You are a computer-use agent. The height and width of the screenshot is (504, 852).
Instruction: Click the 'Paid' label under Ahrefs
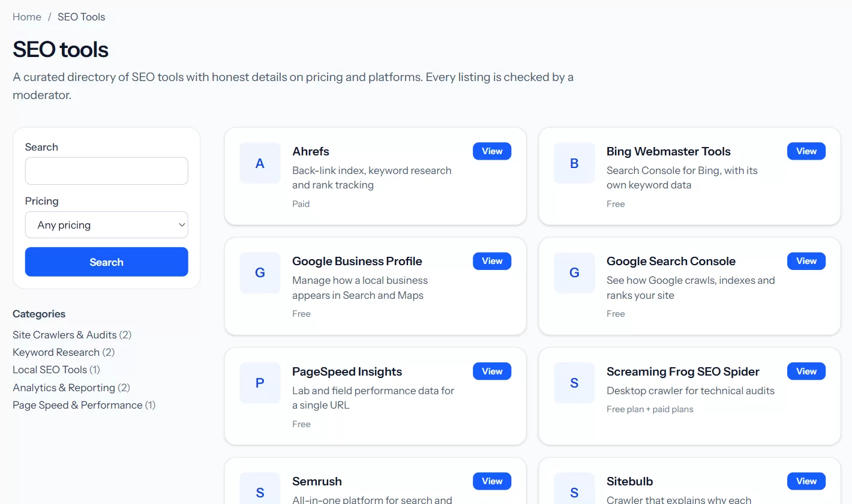coord(301,204)
